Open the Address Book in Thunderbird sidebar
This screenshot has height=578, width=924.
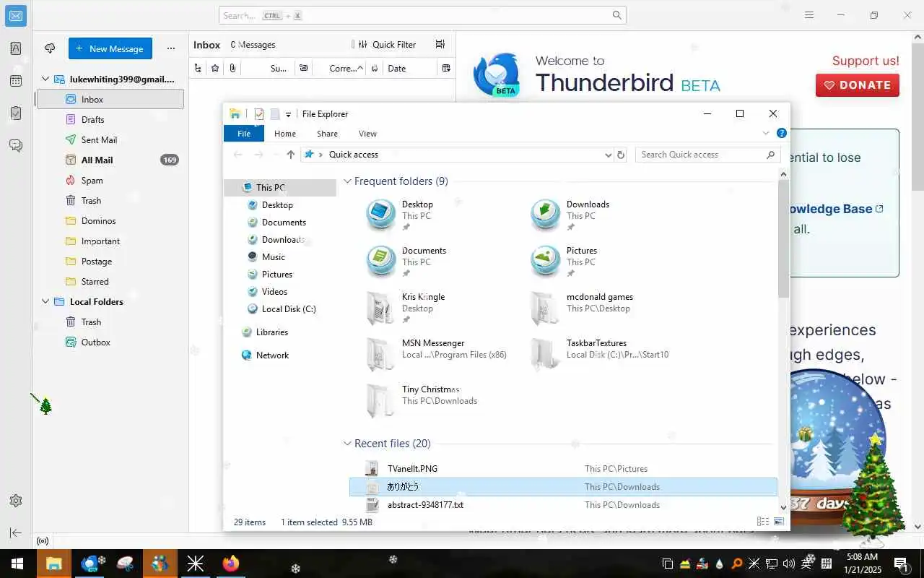[16, 48]
